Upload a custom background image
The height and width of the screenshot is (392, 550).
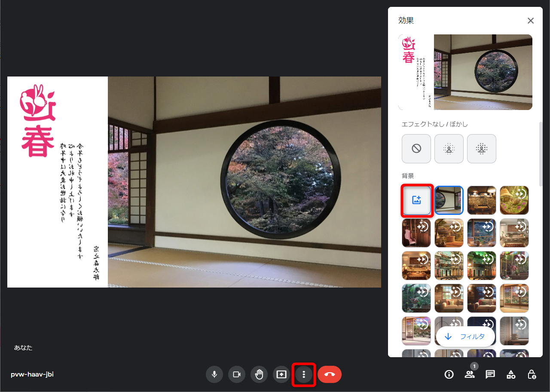[x=416, y=200]
